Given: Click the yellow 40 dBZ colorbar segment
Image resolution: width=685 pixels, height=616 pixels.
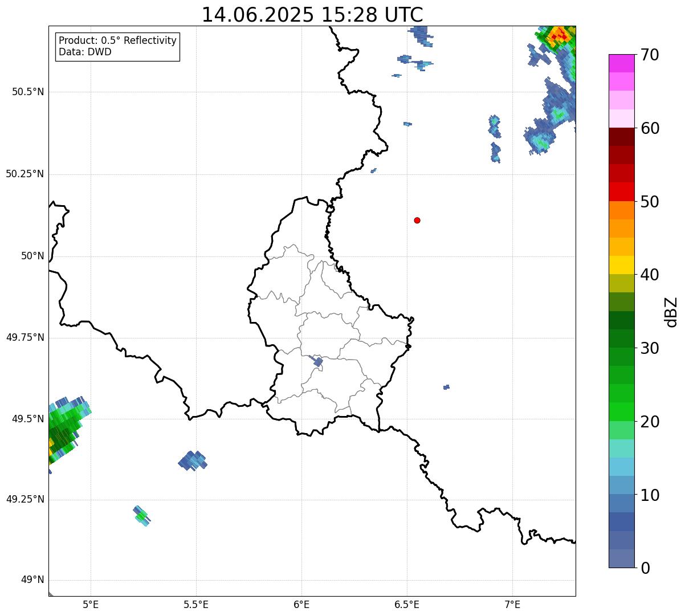Looking at the screenshot, I should (621, 265).
